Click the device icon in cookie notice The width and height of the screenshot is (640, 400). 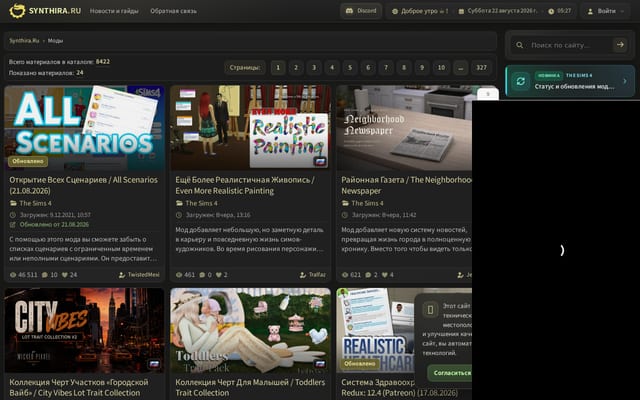pos(430,310)
